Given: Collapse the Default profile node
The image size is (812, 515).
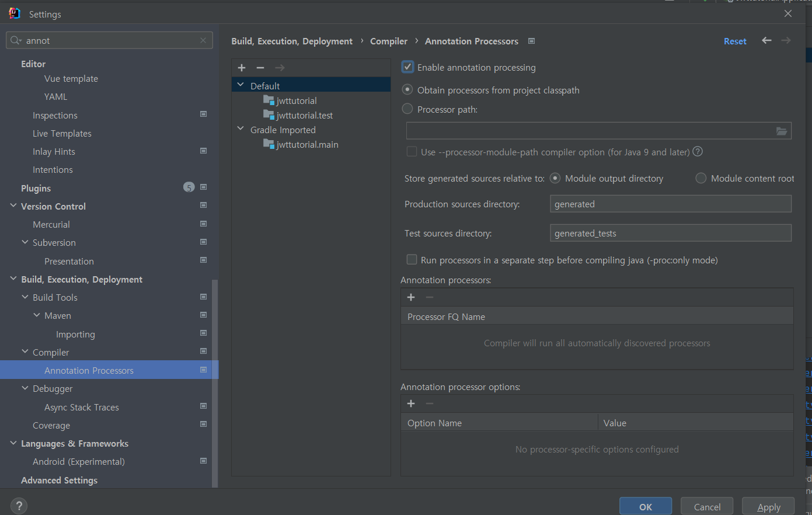Looking at the screenshot, I should [241, 85].
